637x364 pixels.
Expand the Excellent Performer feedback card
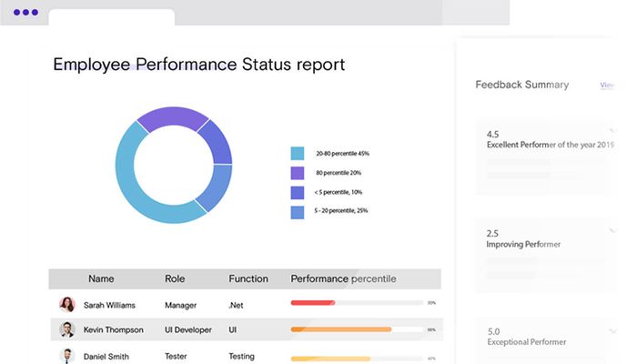(x=612, y=130)
